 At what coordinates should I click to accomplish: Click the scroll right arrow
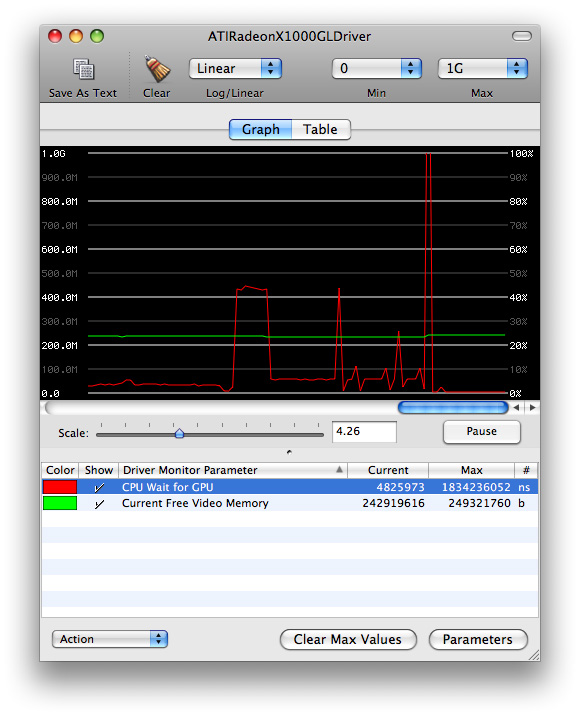(533, 407)
